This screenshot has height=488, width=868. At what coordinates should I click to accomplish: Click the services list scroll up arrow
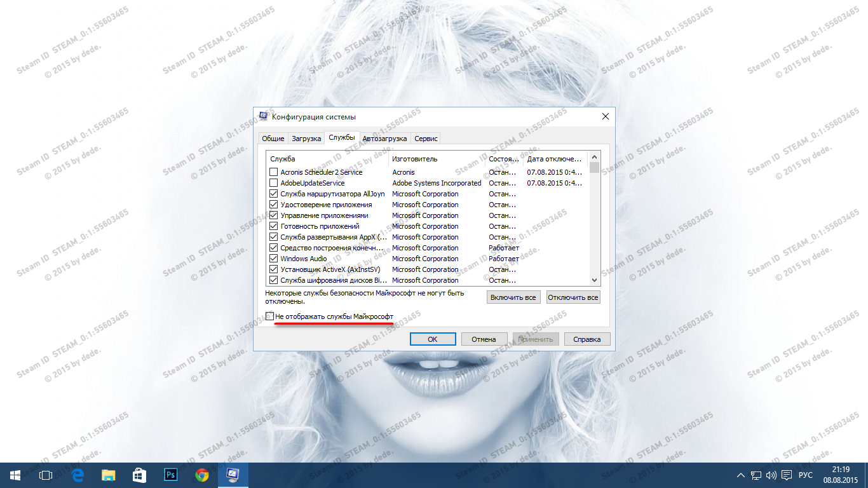pyautogui.click(x=594, y=157)
